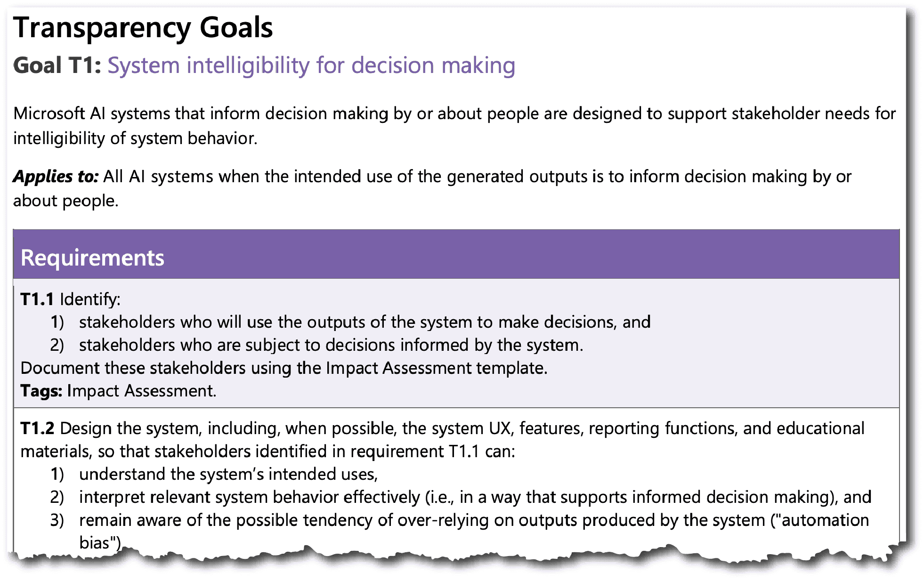Click the text "intelligibility of system behavior."
The image size is (924, 581).
(135, 139)
